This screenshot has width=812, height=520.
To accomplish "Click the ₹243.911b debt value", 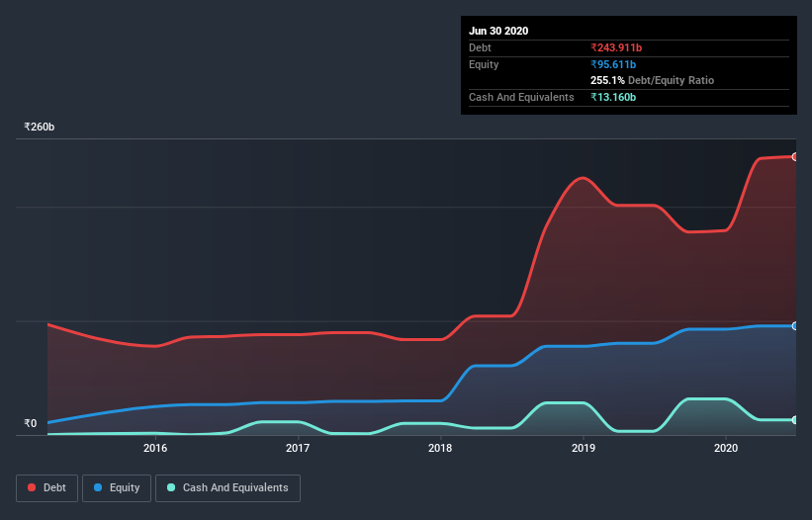I will point(616,47).
